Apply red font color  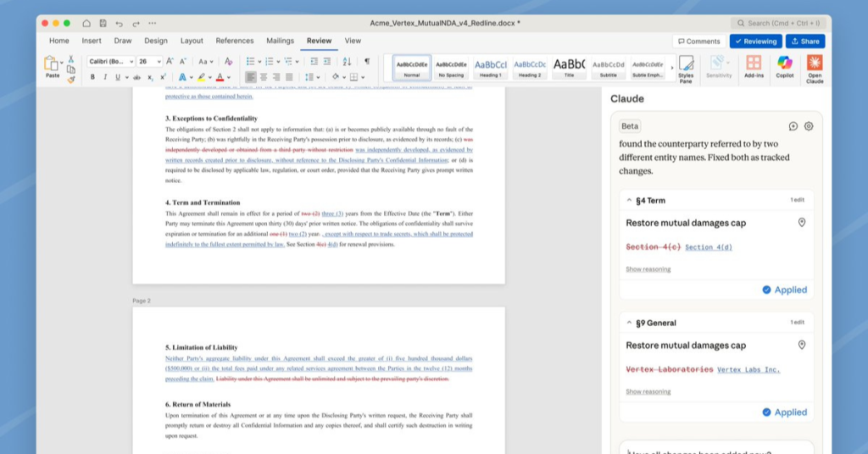pyautogui.click(x=220, y=77)
